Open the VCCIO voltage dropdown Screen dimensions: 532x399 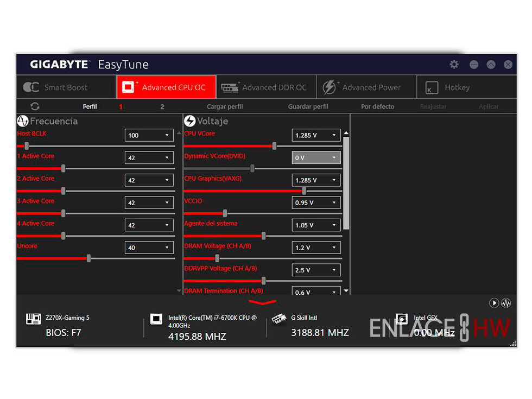click(316, 202)
